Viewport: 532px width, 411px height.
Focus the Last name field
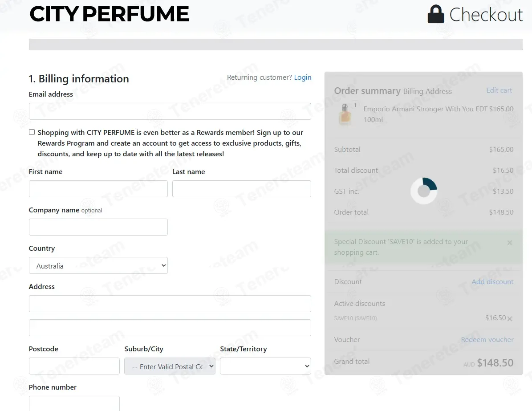242,189
